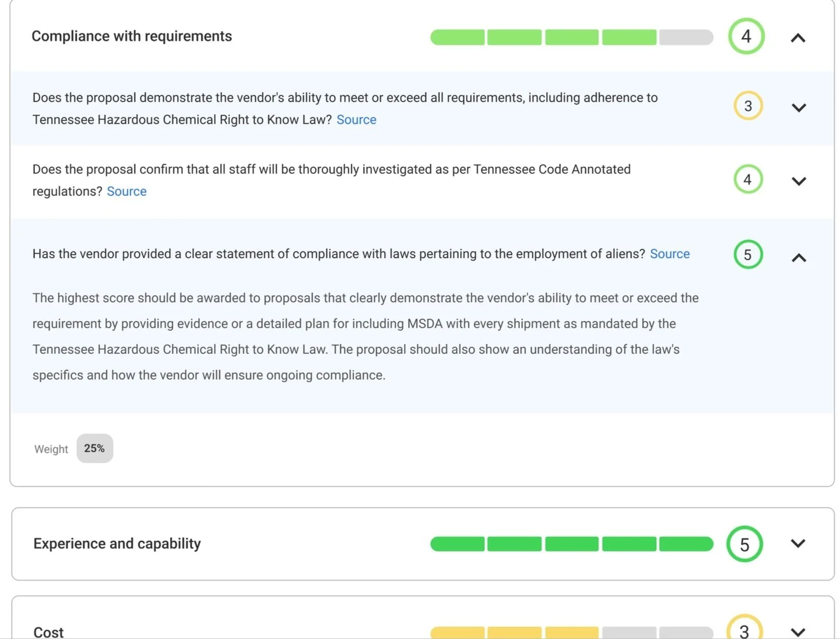The image size is (840, 639).
Task: Click the score 4 circle for staff investigation
Action: pos(748,179)
